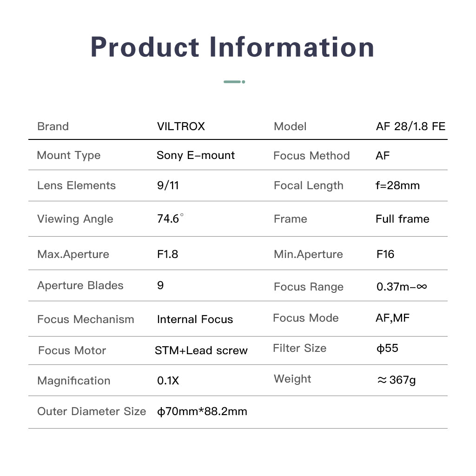The height and width of the screenshot is (476, 476).
Task: Select the VILTROX brand value
Action: click(x=181, y=126)
